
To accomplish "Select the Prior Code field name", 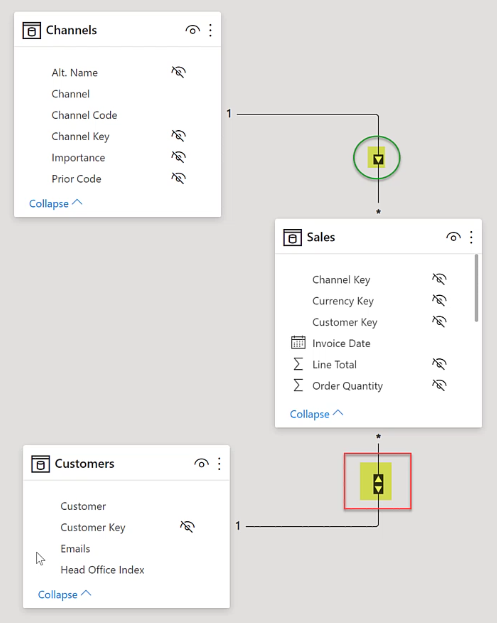I will click(76, 179).
